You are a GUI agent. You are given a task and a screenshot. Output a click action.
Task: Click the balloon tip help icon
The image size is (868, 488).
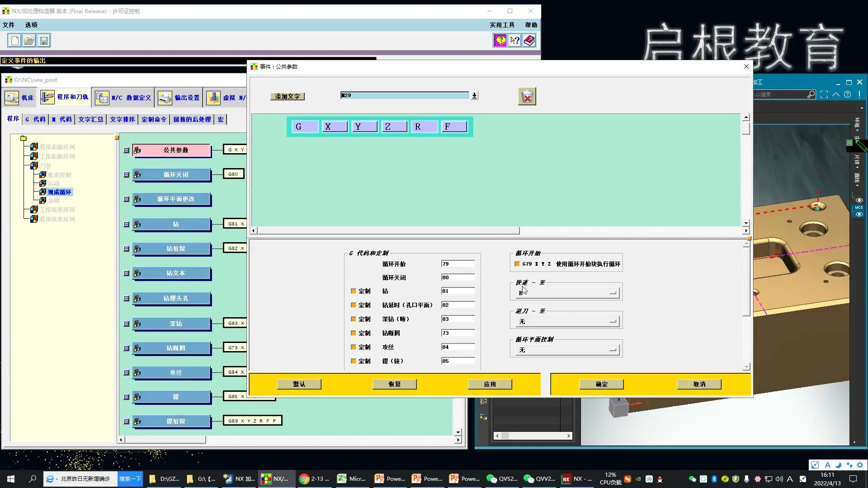[500, 41]
